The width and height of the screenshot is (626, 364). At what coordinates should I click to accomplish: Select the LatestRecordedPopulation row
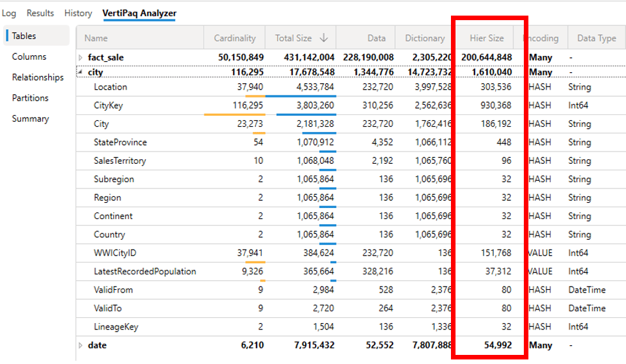(x=144, y=271)
